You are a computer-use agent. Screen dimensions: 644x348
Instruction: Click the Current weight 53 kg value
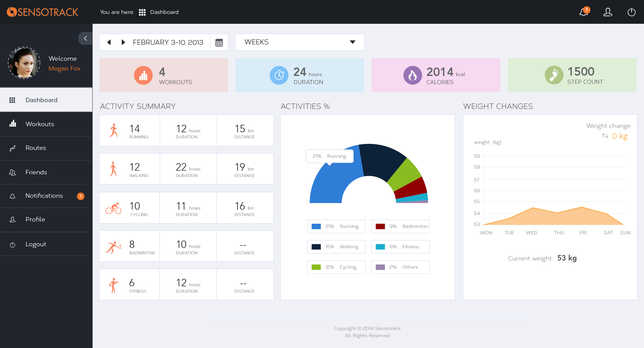[x=567, y=258]
